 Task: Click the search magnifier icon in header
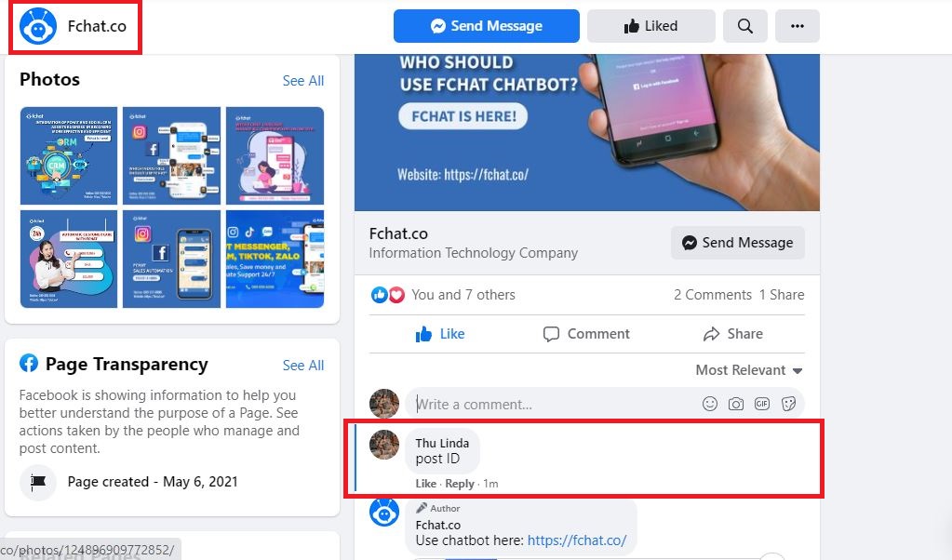pyautogui.click(x=745, y=26)
